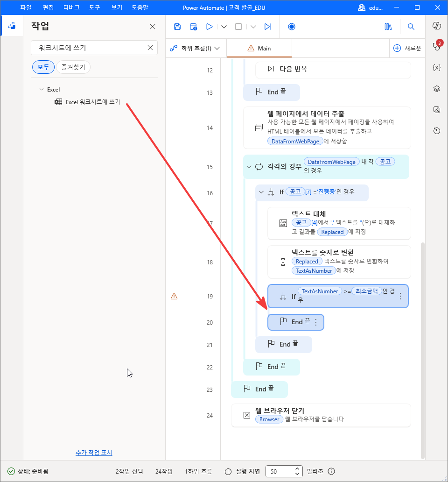Open the 하위 흐름(1) dropdown

[195, 48]
